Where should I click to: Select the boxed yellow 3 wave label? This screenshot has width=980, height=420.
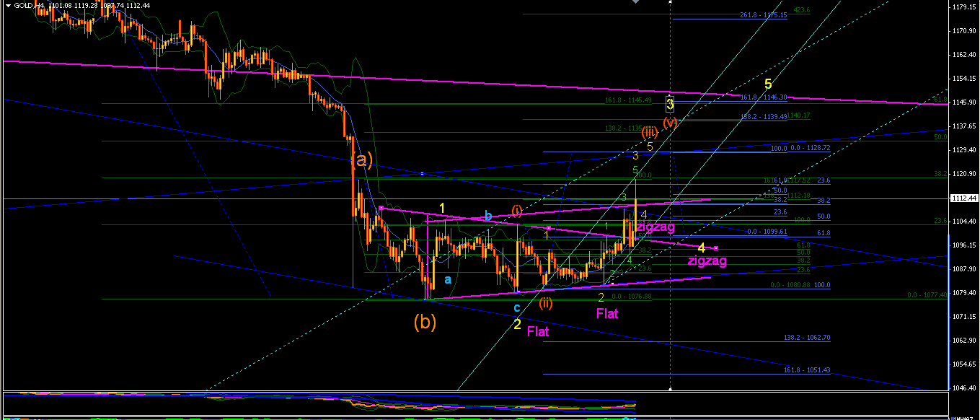670,105
